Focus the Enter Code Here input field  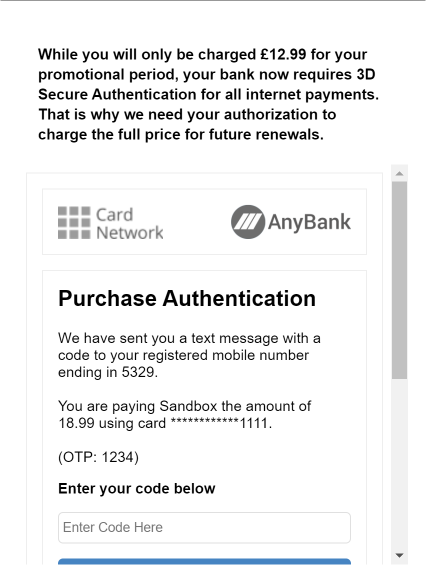pos(204,528)
